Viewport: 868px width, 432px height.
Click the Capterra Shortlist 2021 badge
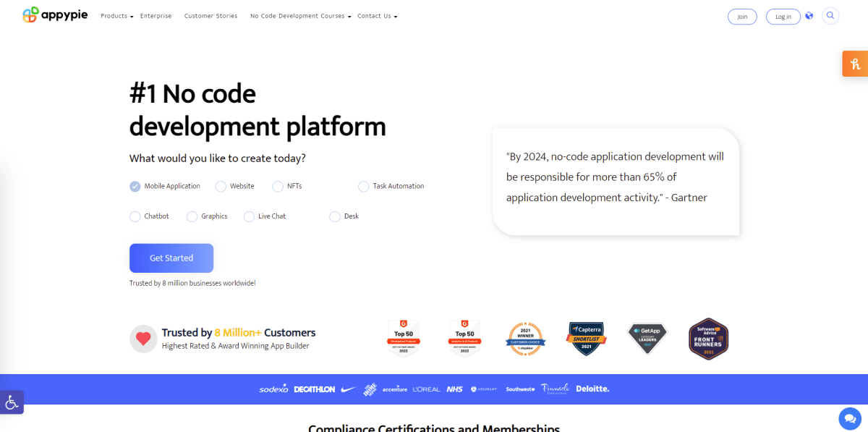pyautogui.click(x=587, y=339)
